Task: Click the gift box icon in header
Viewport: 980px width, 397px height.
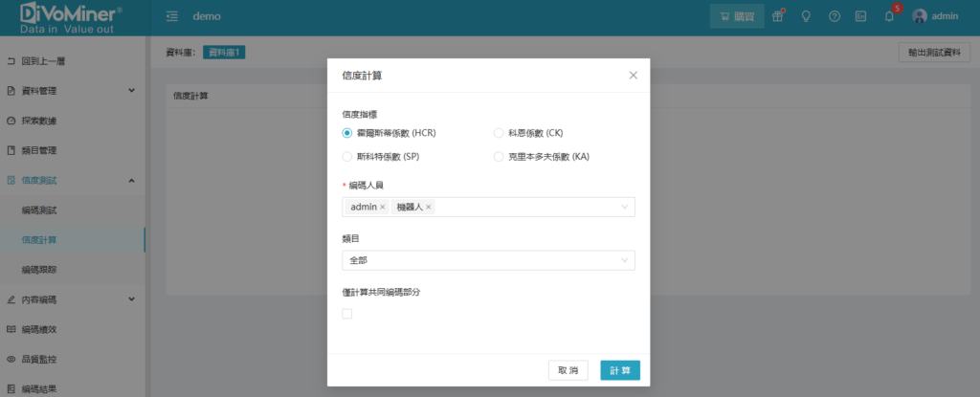Action: [778, 16]
